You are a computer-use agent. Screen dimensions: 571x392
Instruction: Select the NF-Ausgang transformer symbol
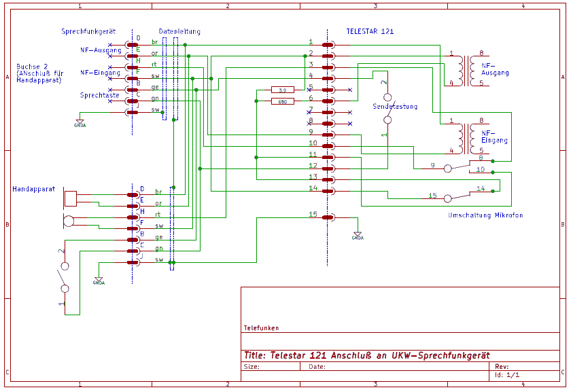tap(466, 71)
